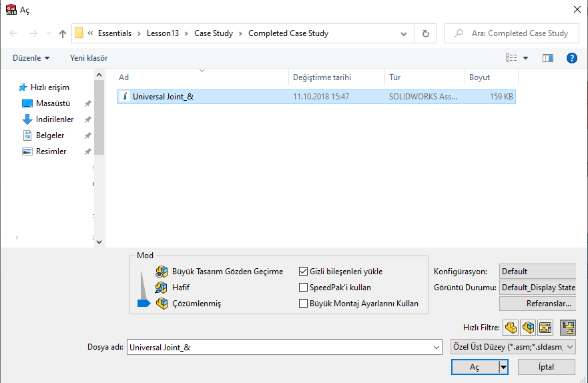The height and width of the screenshot is (383, 588).
Task: Click the assemblies quick filter icon
Action: click(529, 328)
